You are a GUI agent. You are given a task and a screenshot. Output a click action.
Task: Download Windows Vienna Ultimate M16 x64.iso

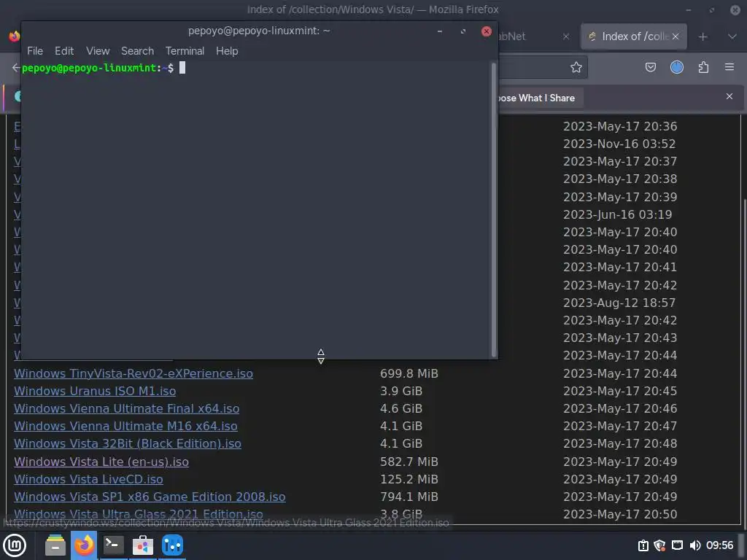(125, 426)
